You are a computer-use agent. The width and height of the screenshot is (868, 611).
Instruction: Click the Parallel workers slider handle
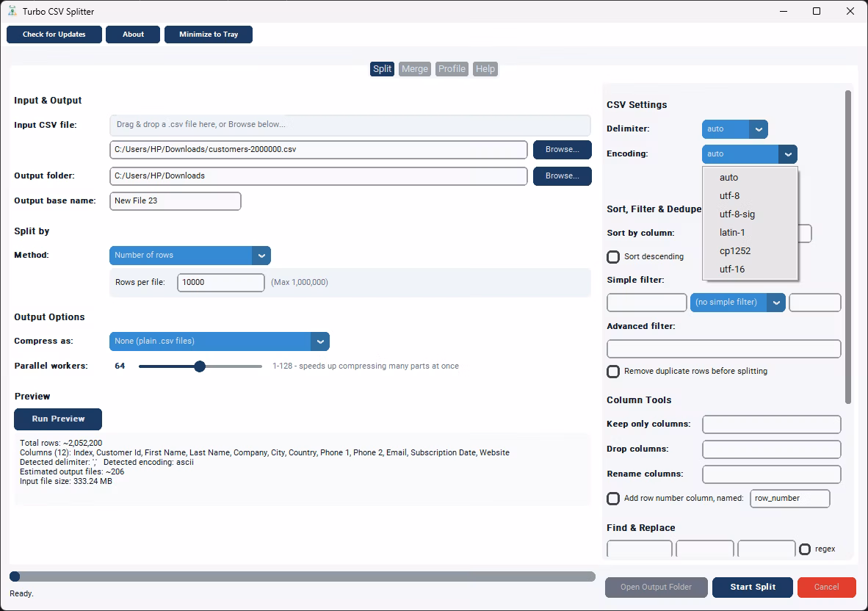[200, 366]
